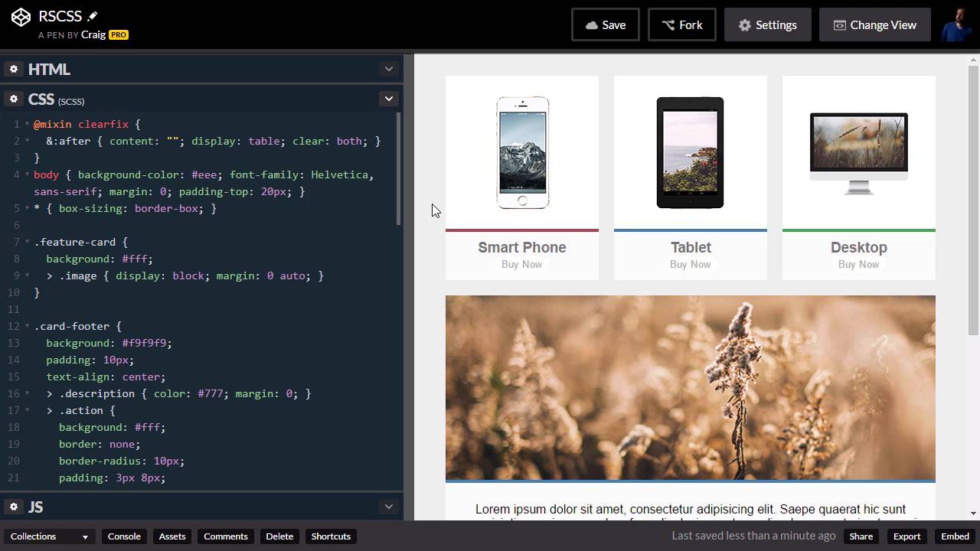
Task: Click the Smart Phone product image
Action: coord(522,152)
